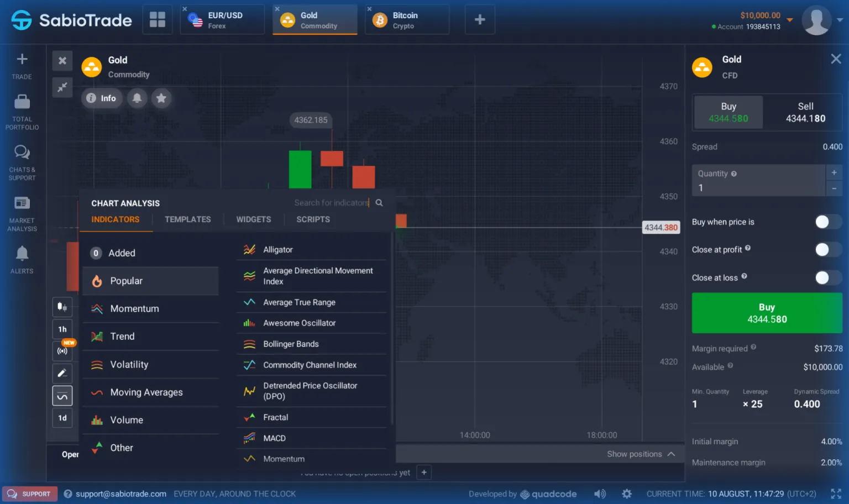This screenshot has height=504, width=849.
Task: Open Market Analysis sidebar icon
Action: click(x=22, y=203)
